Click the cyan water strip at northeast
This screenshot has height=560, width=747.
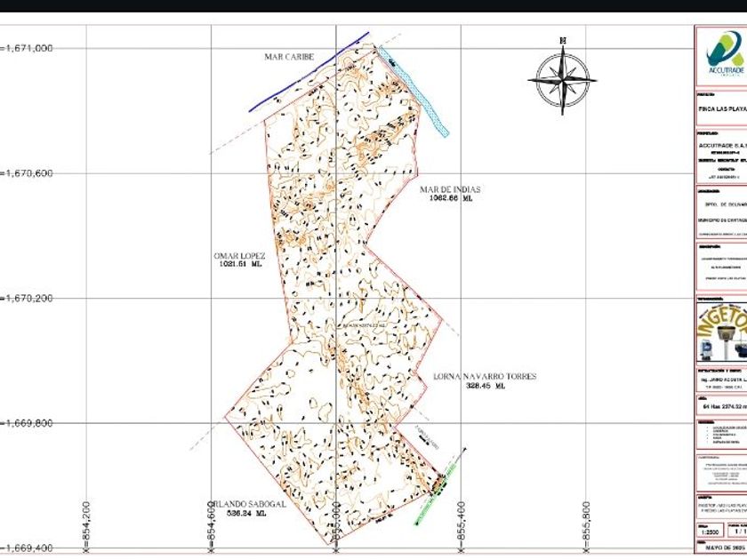[x=414, y=92]
